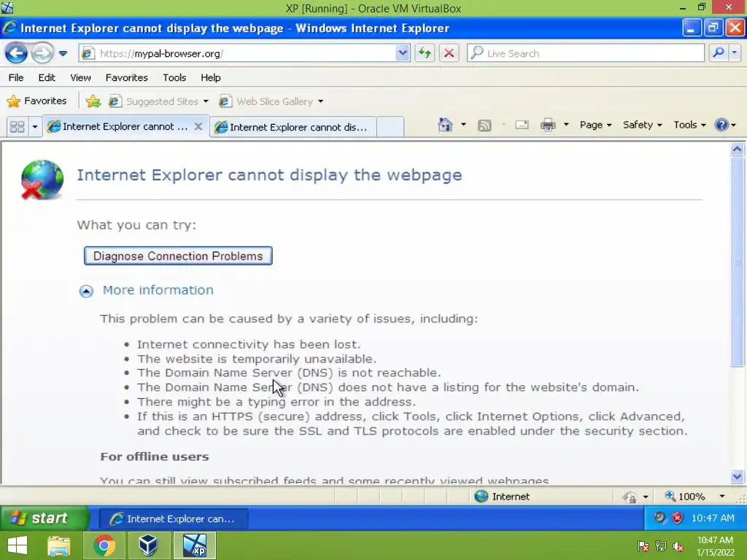Click the More information link text
Image resolution: width=747 pixels, height=560 pixels.
(x=158, y=290)
